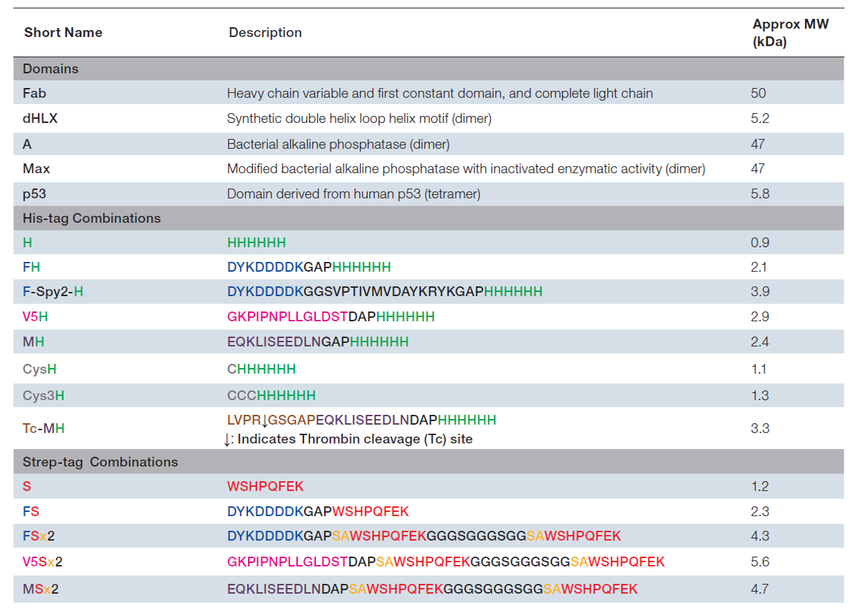This screenshot has height=616, width=859.
Task: Click the 'MSx2' short name cell
Action: point(41,589)
